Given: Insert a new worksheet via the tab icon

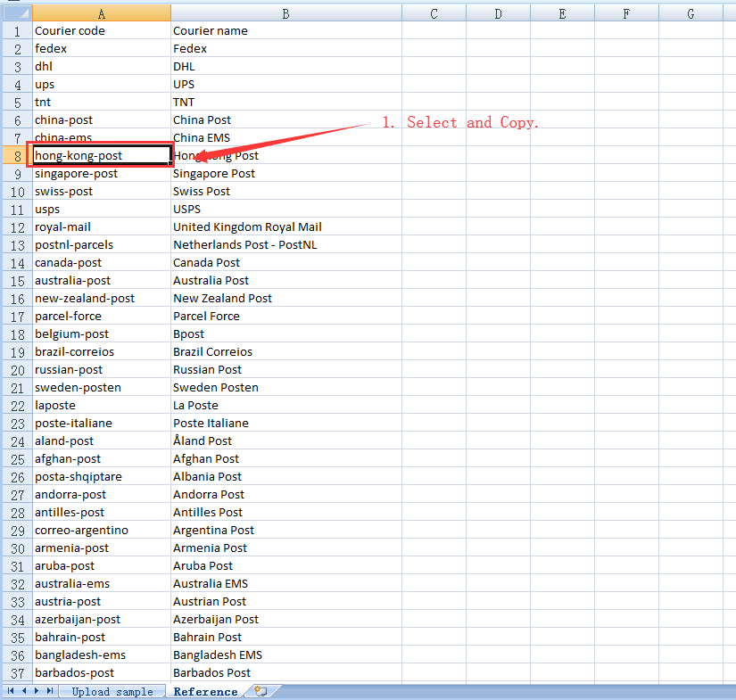Looking at the screenshot, I should [260, 691].
